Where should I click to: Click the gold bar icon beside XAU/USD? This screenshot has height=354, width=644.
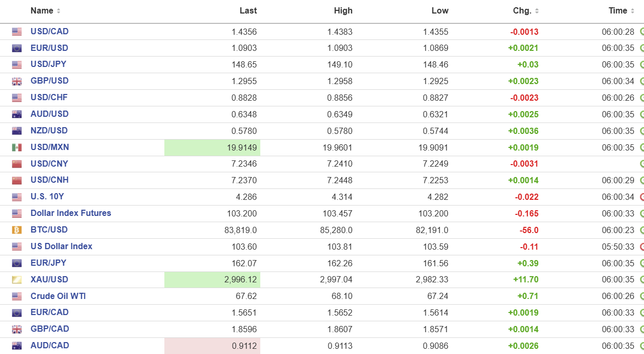pyautogui.click(x=17, y=280)
